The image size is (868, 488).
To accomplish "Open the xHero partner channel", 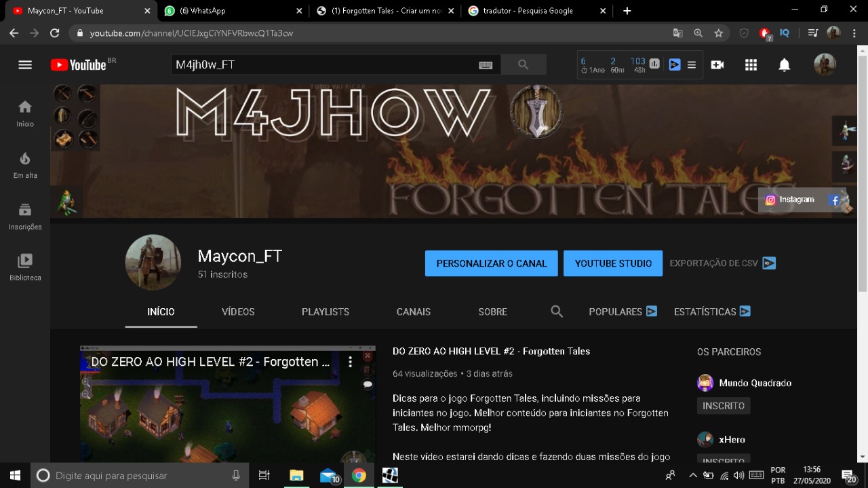I will point(722,439).
